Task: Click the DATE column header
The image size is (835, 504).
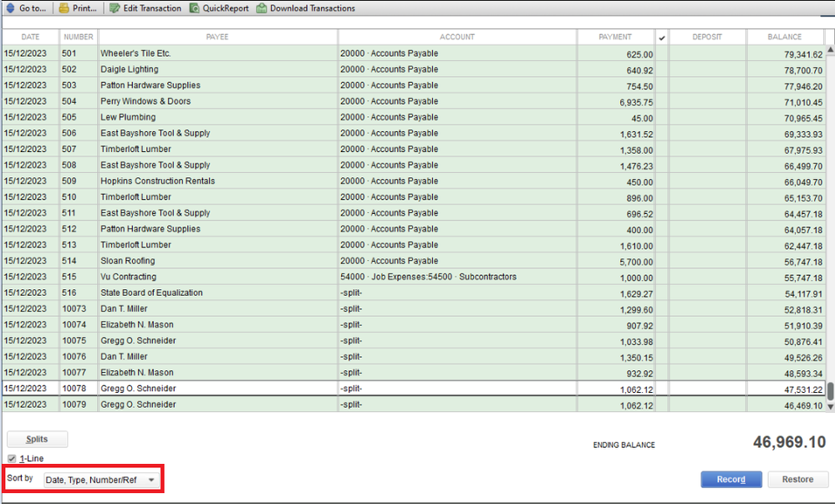Action: click(30, 37)
